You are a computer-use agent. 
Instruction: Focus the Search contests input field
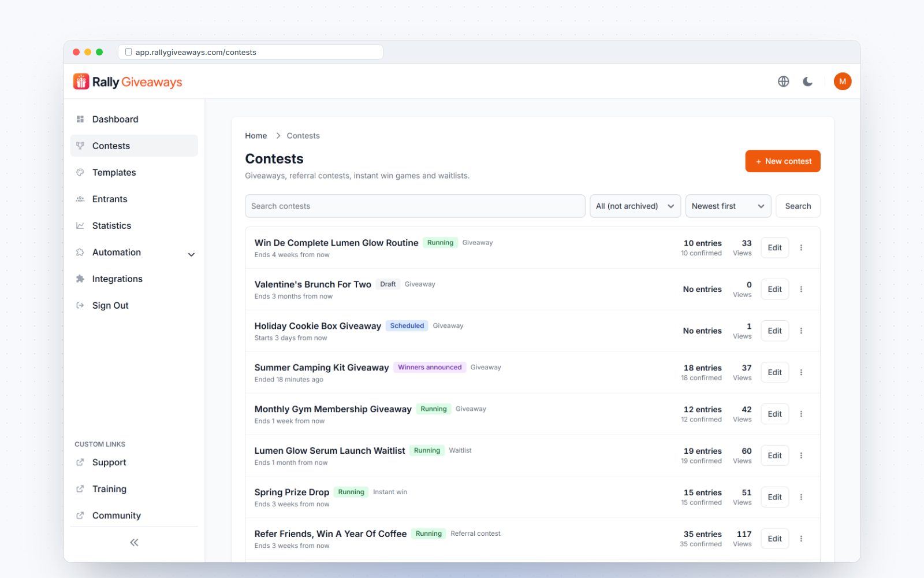click(415, 206)
